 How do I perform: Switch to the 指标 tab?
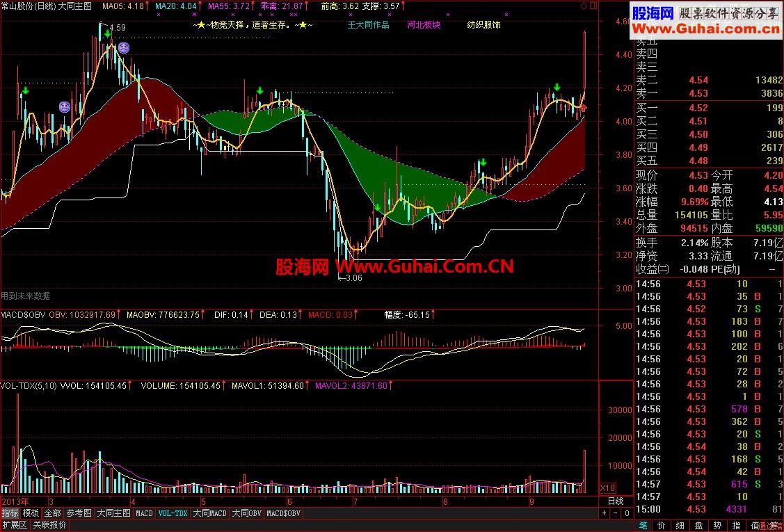coord(10,513)
